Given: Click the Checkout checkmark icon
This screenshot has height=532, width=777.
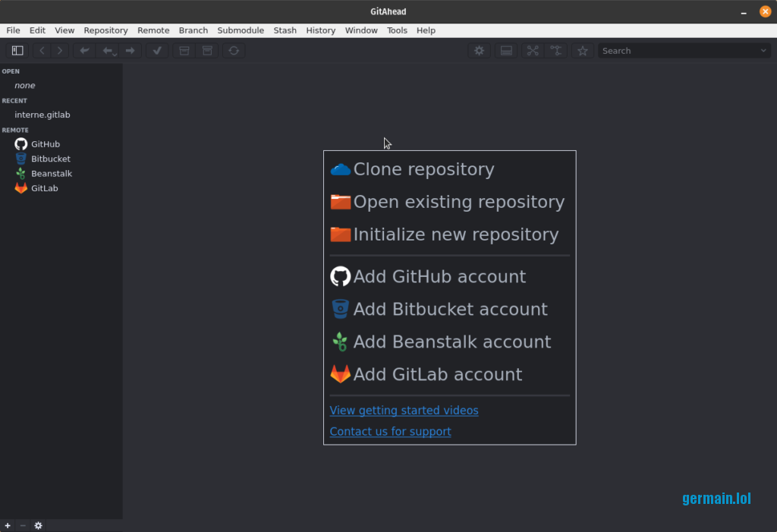Looking at the screenshot, I should [157, 51].
